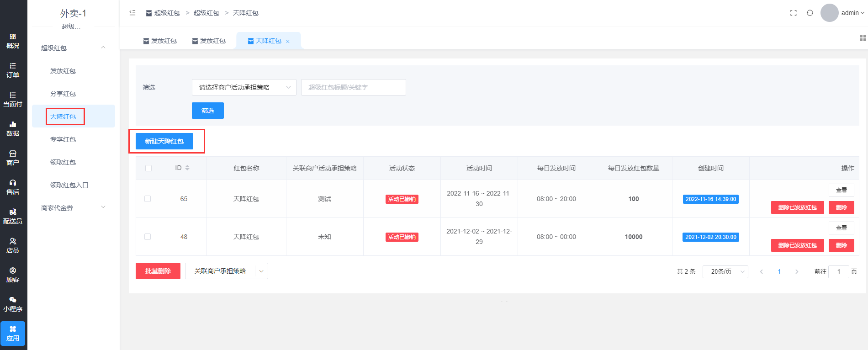Screen dimensions: 868x350
Task: Toggle the select-all header checkbox
Action: [x=148, y=168]
